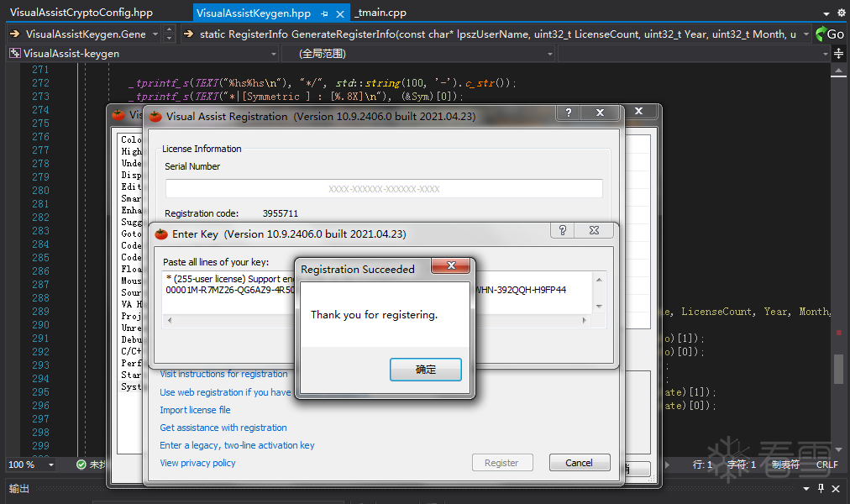The height and width of the screenshot is (504, 850).
Task: Click the Cancel button in Registration dialog
Action: pyautogui.click(x=580, y=463)
